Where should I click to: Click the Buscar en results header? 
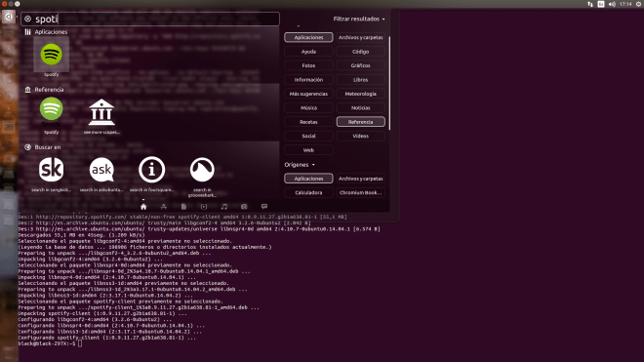[x=43, y=147]
